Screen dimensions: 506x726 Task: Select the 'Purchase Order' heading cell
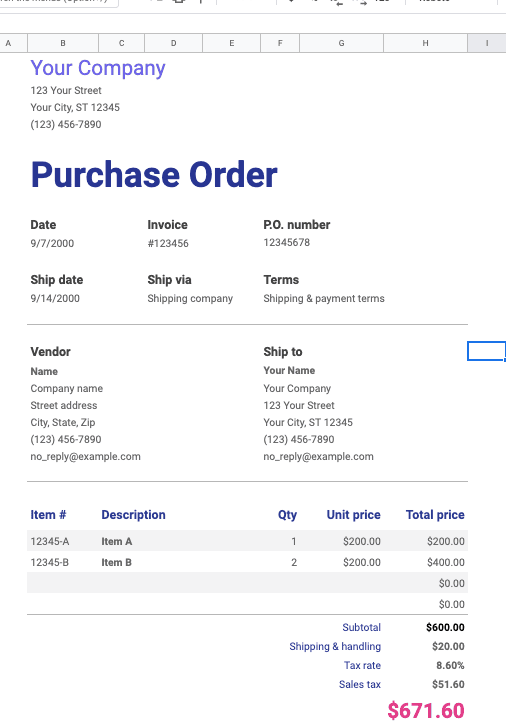(154, 175)
